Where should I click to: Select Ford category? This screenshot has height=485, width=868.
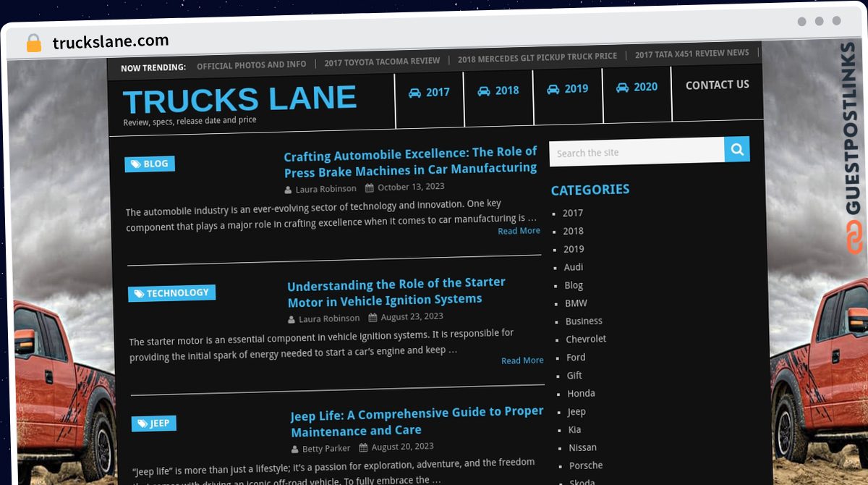tap(576, 357)
